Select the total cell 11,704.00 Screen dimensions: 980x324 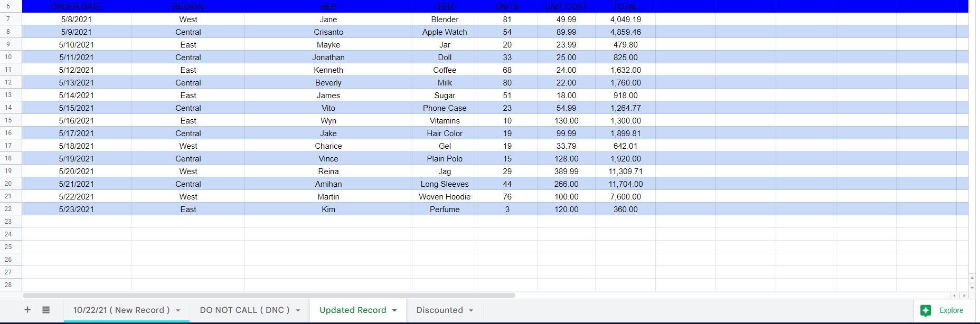pos(626,184)
